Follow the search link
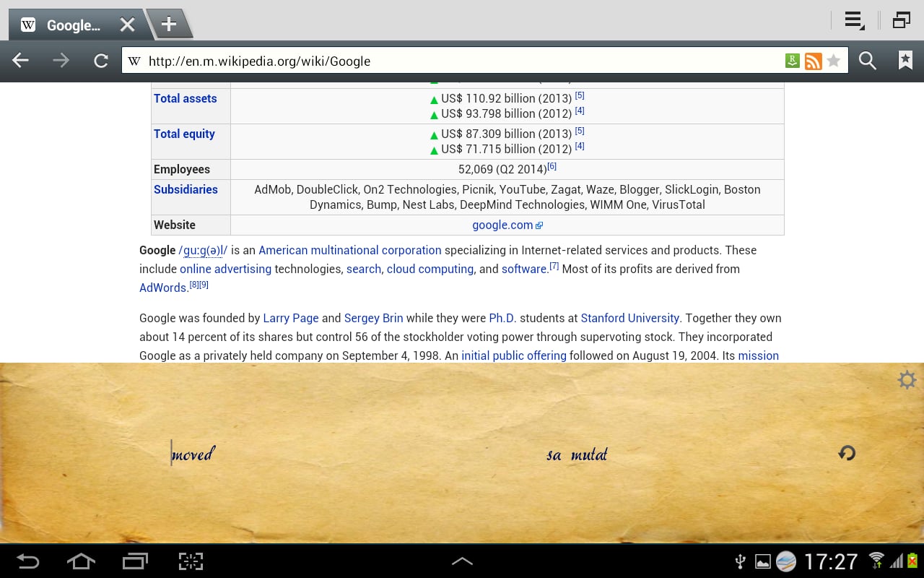This screenshot has width=924, height=578. 364,269
